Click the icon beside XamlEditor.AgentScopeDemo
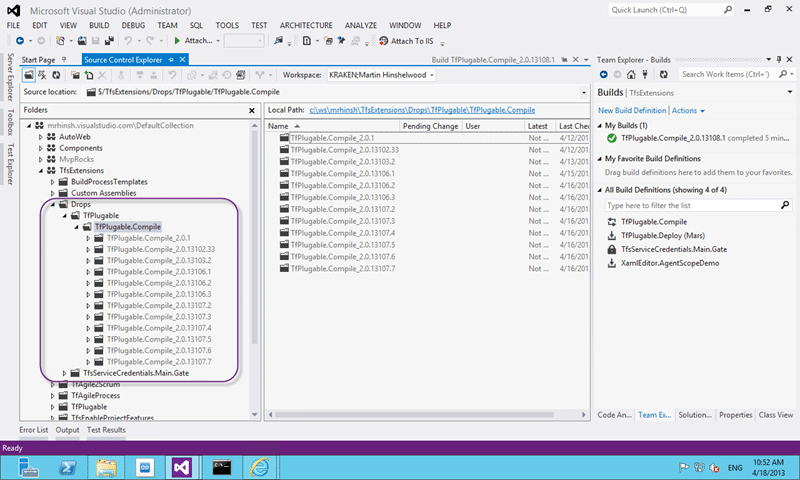The image size is (800, 480). click(612, 263)
